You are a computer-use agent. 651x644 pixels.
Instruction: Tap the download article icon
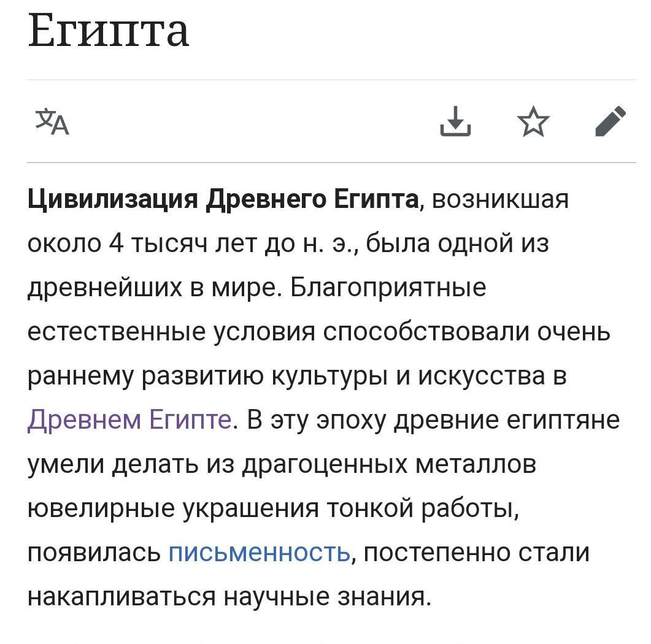tap(455, 121)
